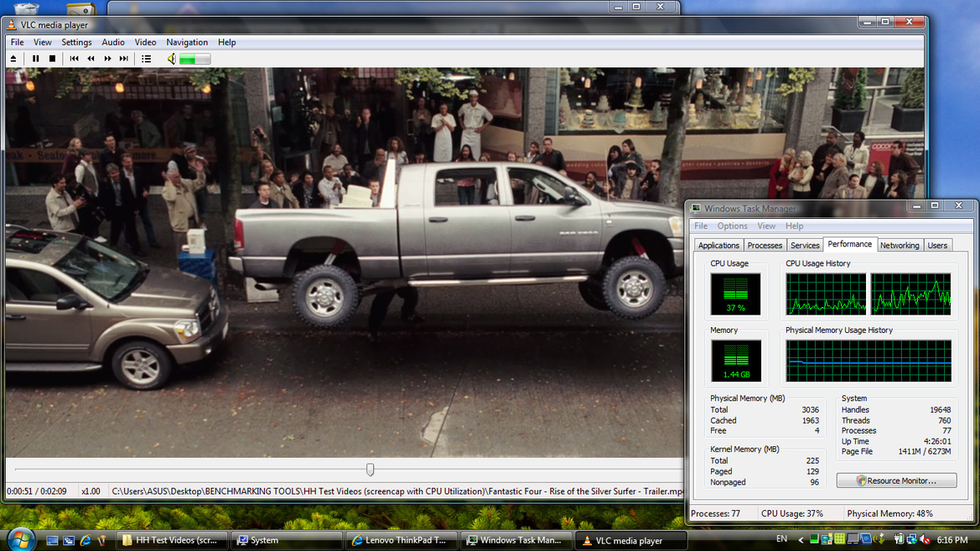Open the VLC View menu
Image resolution: width=980 pixels, height=551 pixels.
tap(43, 43)
